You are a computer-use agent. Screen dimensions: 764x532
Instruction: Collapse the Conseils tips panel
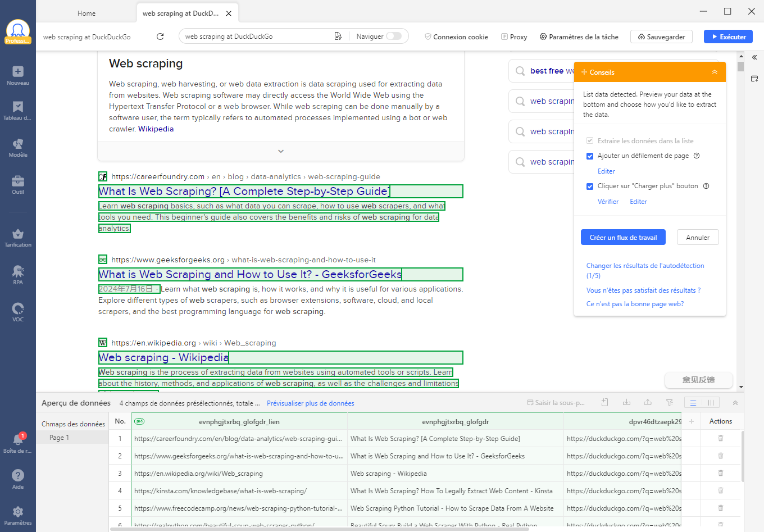tap(715, 72)
